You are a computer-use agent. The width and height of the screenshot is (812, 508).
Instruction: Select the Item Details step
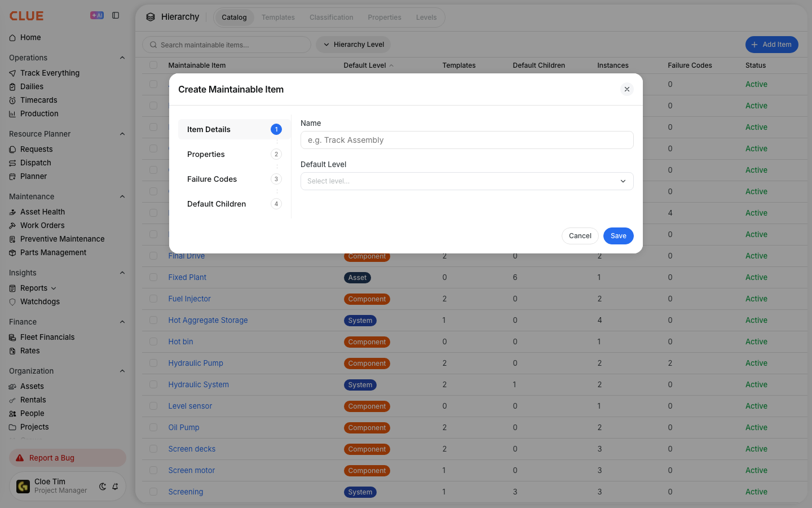234,129
